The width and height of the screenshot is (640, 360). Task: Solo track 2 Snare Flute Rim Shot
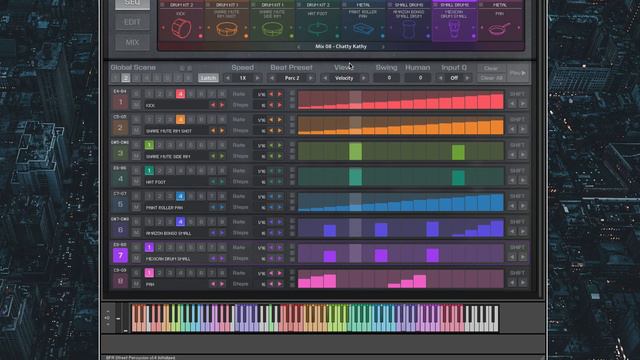pyautogui.click(x=136, y=120)
